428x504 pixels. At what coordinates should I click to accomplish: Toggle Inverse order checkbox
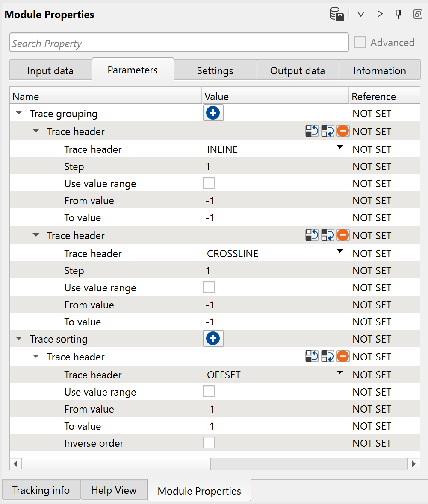tap(209, 442)
